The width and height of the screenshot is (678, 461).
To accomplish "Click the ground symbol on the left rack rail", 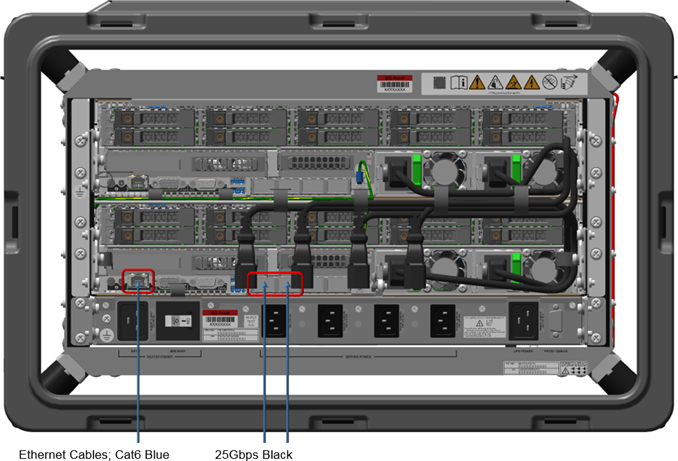I will (x=80, y=192).
